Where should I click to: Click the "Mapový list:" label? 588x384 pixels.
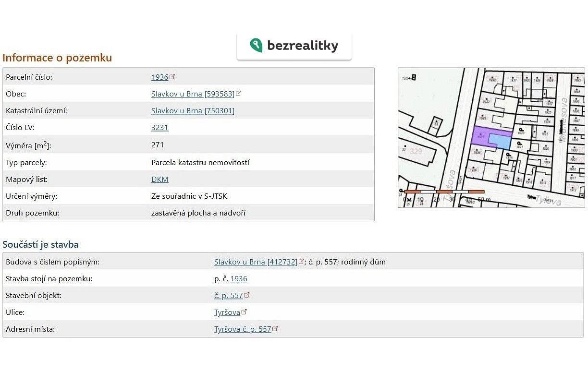click(27, 180)
